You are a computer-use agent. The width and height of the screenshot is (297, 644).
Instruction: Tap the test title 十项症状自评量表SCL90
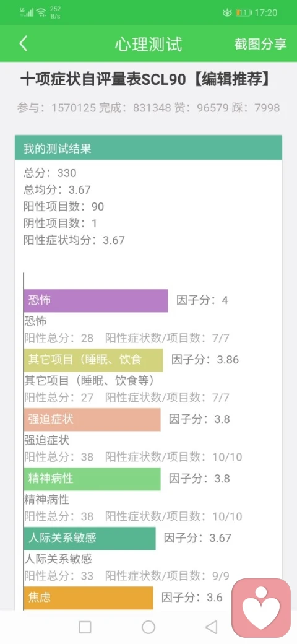[x=103, y=80]
